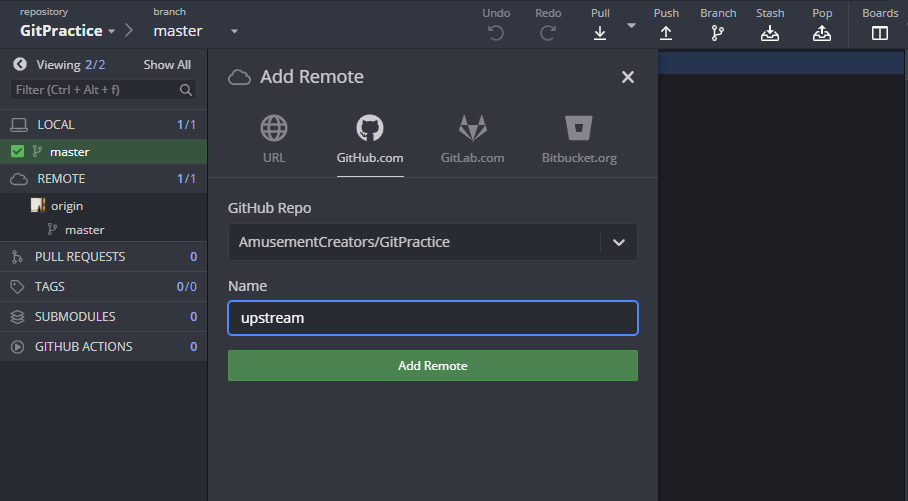Viewport: 908px width, 501px height.
Task: Click Show All in the left panel
Action: click(167, 65)
